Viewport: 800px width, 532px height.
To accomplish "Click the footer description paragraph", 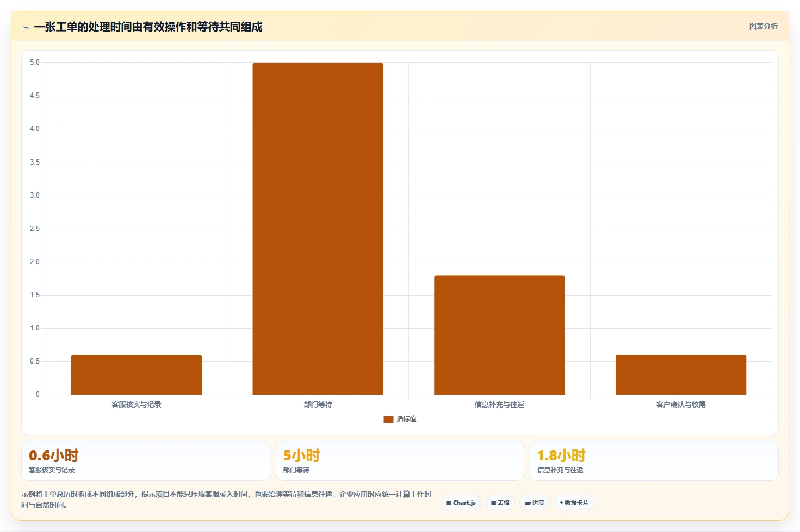I will click(226, 499).
